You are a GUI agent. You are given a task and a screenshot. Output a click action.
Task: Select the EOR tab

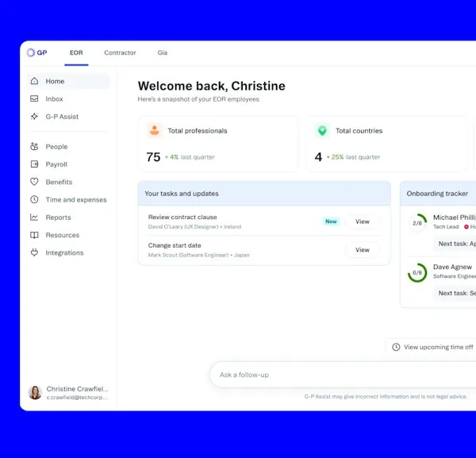[76, 53]
